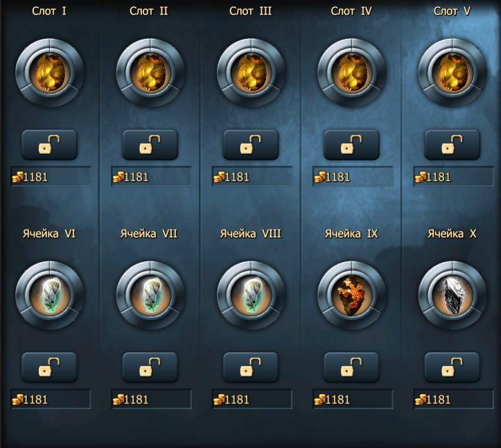Image resolution: width=501 pixels, height=448 pixels.
Task: Select the amber gem in Слот III
Action: tap(251, 73)
